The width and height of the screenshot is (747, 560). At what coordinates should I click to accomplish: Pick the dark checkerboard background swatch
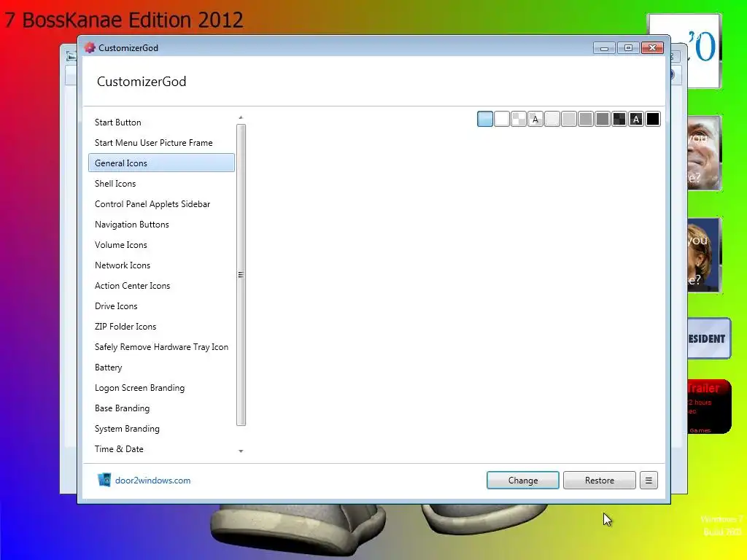pos(619,119)
